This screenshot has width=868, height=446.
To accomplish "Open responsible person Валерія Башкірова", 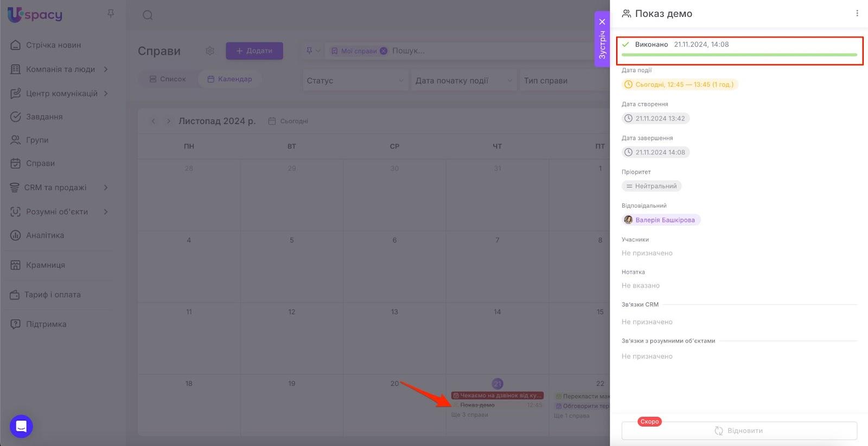I will [661, 220].
